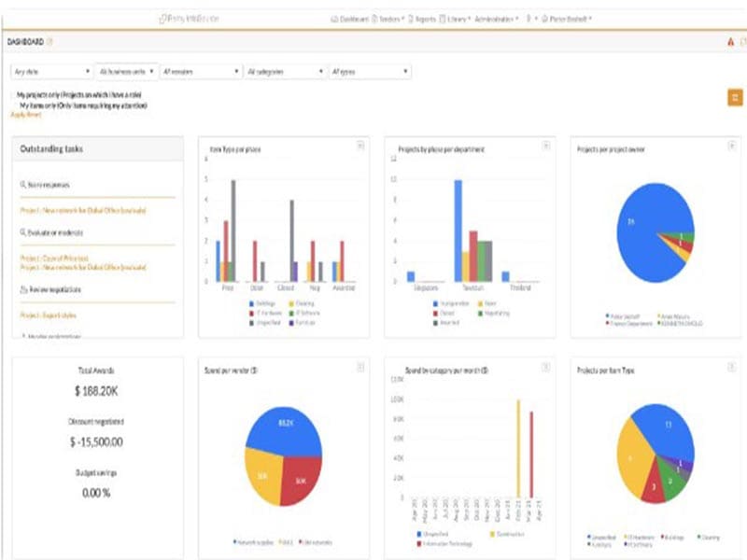Open the Any date filter dropdown

(51, 71)
